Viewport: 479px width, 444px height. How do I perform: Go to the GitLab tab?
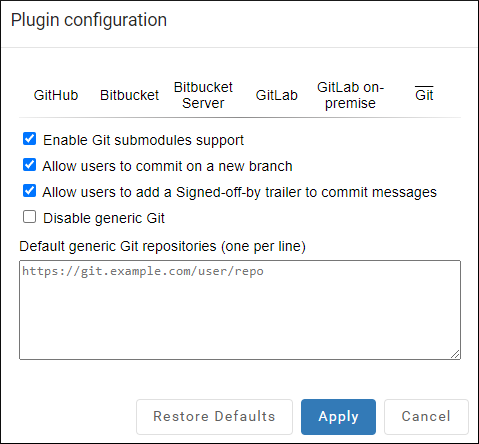[x=277, y=95]
